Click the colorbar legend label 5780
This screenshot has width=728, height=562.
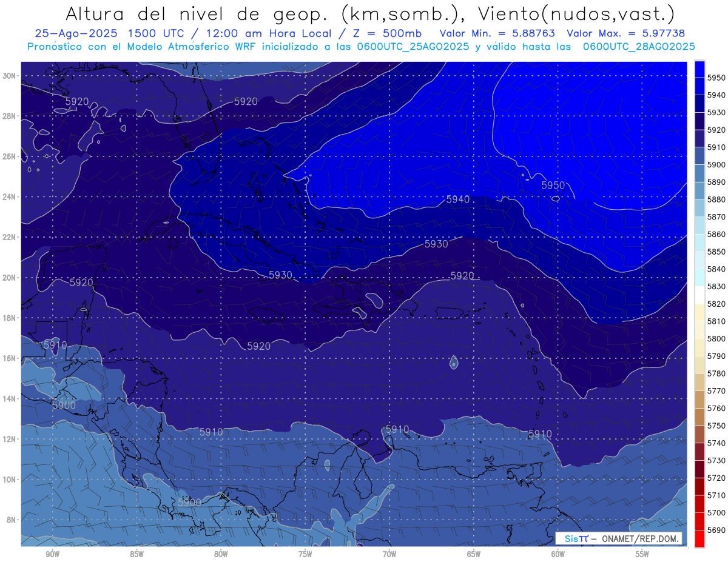click(716, 373)
